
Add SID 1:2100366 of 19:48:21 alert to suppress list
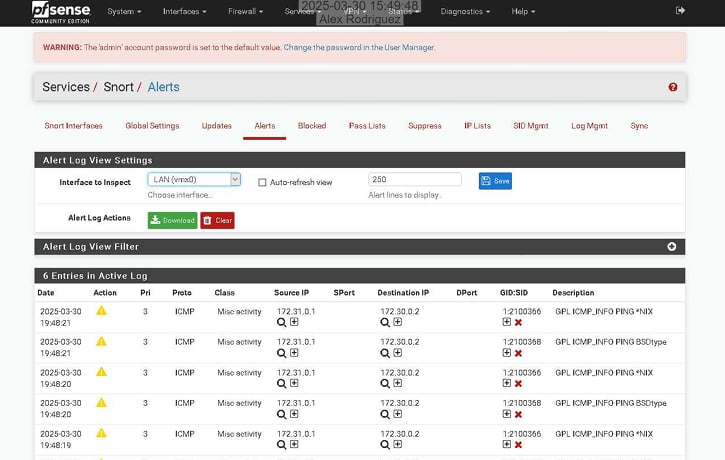(507, 322)
